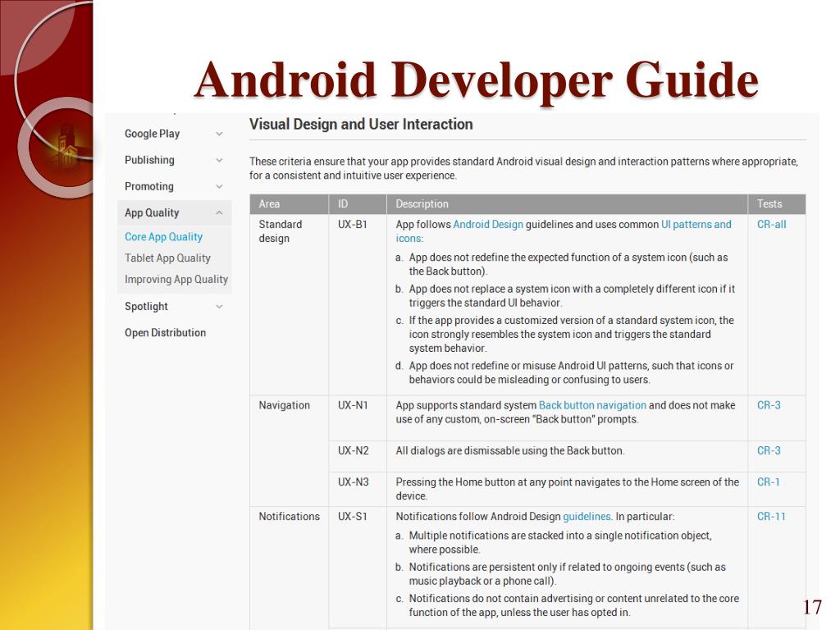Viewport: 840px width, 630px height.
Task: Open Publishing sidebar item
Action: 149,160
